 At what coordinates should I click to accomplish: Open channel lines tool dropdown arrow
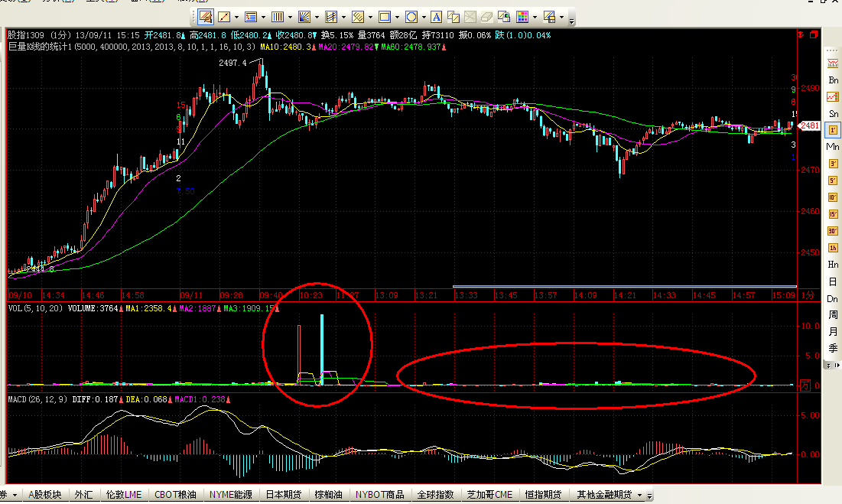pyautogui.click(x=343, y=17)
